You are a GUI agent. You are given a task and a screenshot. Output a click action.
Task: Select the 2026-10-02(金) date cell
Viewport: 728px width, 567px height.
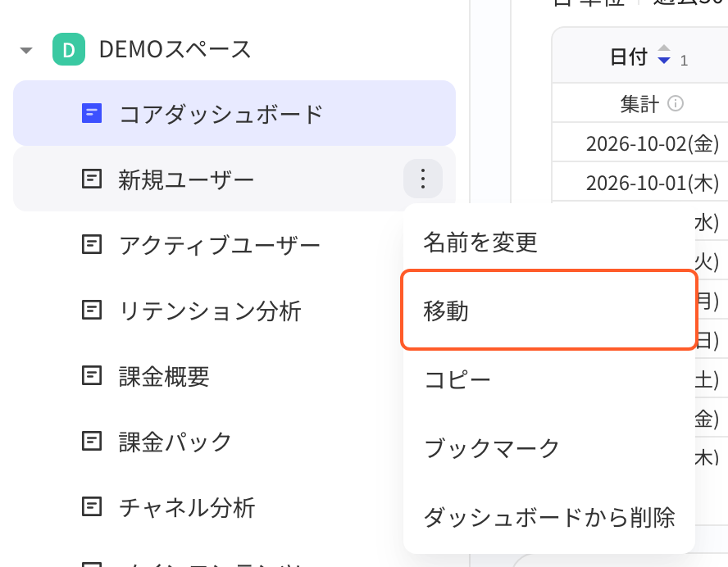653,143
